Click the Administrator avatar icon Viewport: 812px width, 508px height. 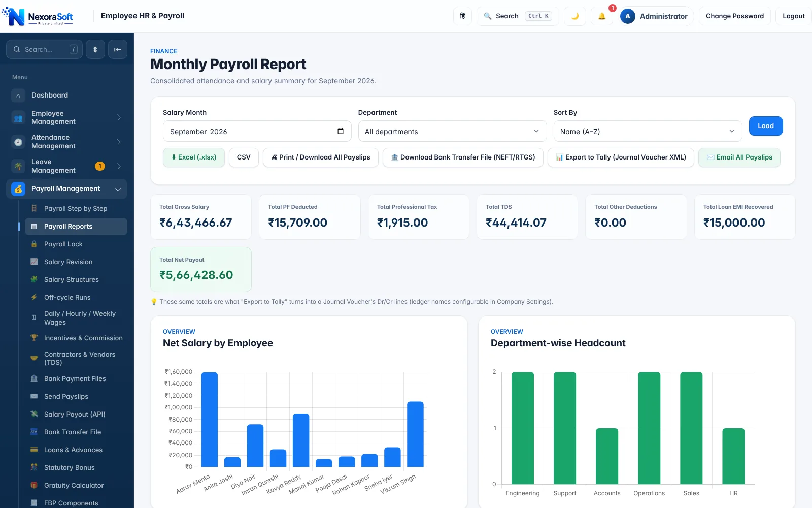[x=628, y=16]
